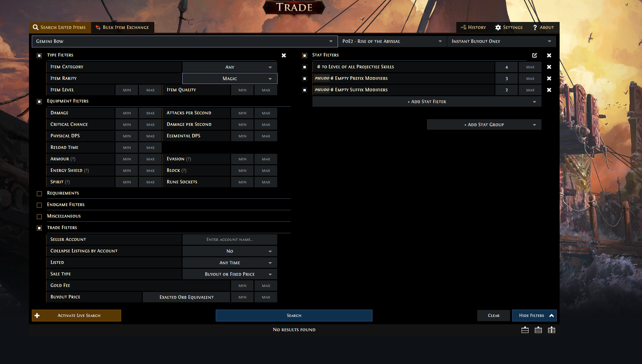Remove the Type Filters group with X
This screenshot has width=642, height=364.
(x=284, y=55)
